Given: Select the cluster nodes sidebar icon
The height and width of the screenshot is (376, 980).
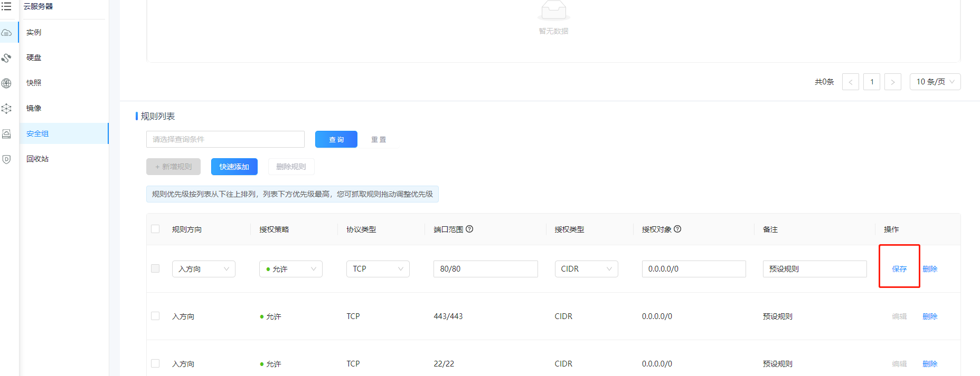Looking at the screenshot, I should pos(6,109).
